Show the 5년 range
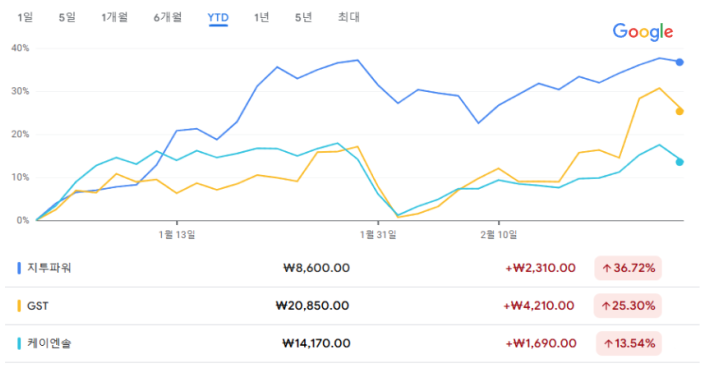706x369 pixels. click(x=303, y=18)
